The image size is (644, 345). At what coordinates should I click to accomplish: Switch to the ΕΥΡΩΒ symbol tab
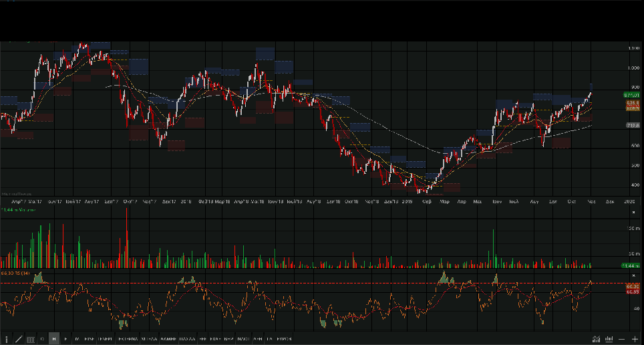point(285,339)
